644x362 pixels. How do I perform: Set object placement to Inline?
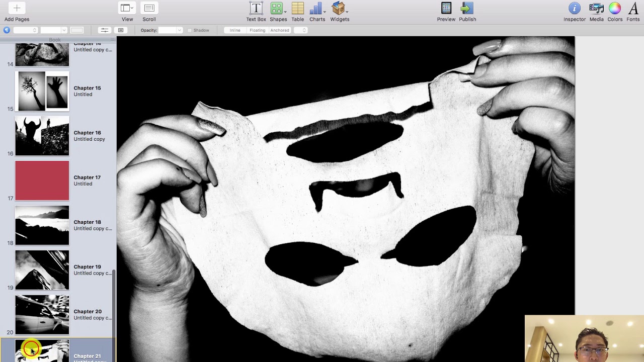[x=235, y=30]
